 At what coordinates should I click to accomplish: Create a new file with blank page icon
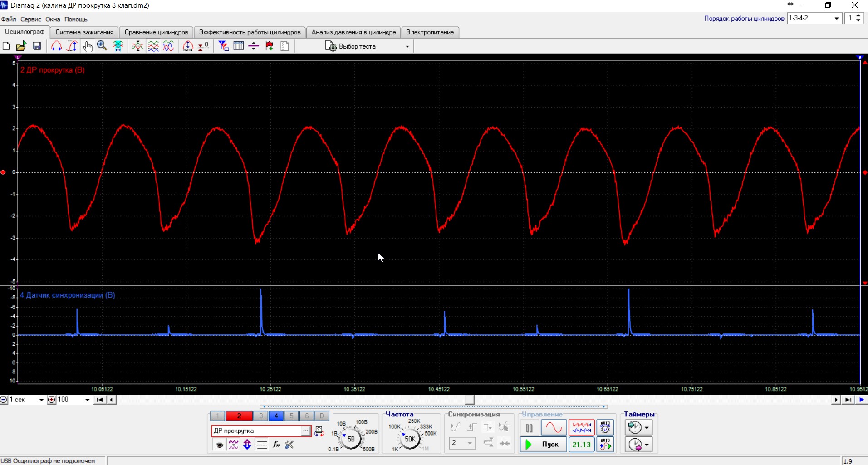pyautogui.click(x=6, y=46)
